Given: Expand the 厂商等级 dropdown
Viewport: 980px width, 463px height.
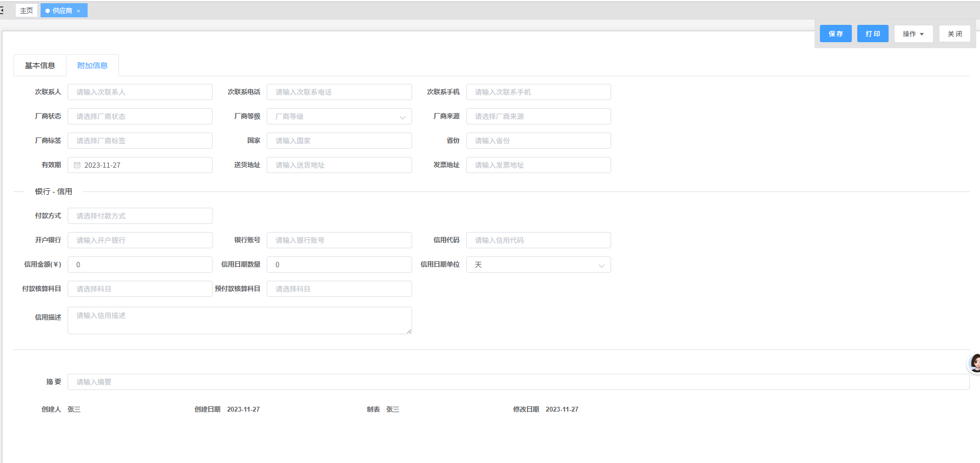Looking at the screenshot, I should point(339,117).
